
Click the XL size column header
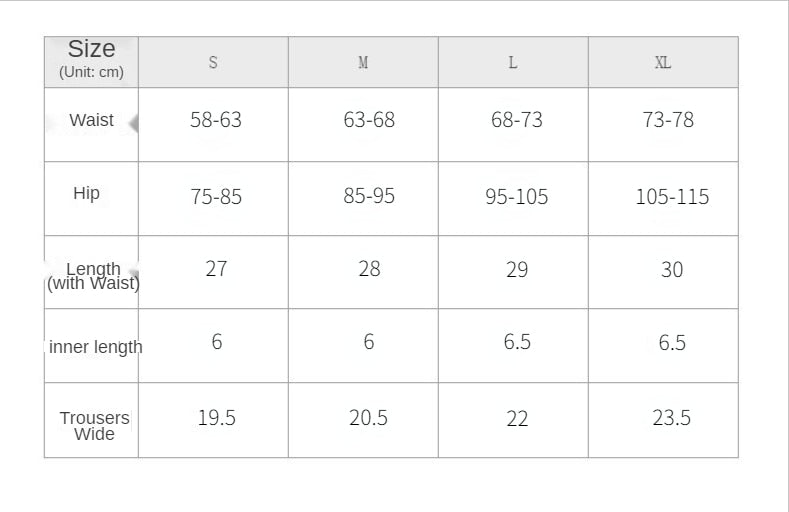click(x=663, y=63)
